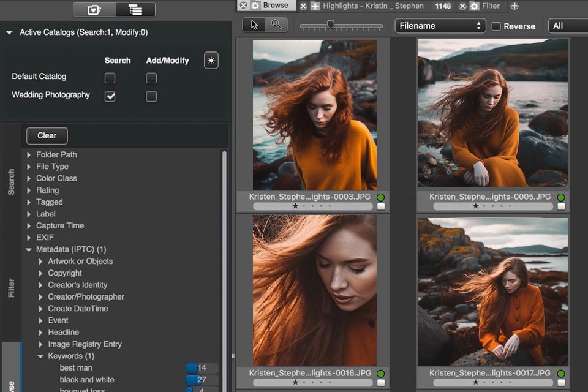Tag the lights-0017.JPG checkbox
The image size is (588, 392).
point(562,383)
